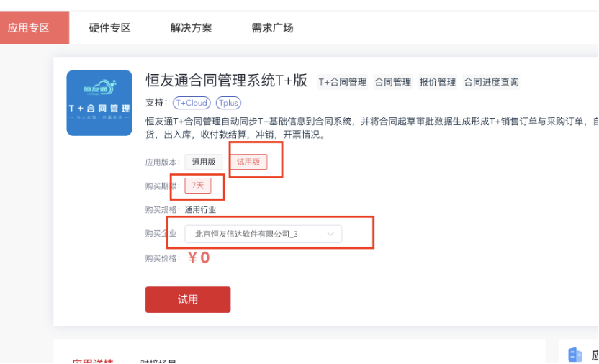Image resolution: width=599 pixels, height=364 pixels.
Task: Choose the 7天 purchase period option
Action: [198, 186]
